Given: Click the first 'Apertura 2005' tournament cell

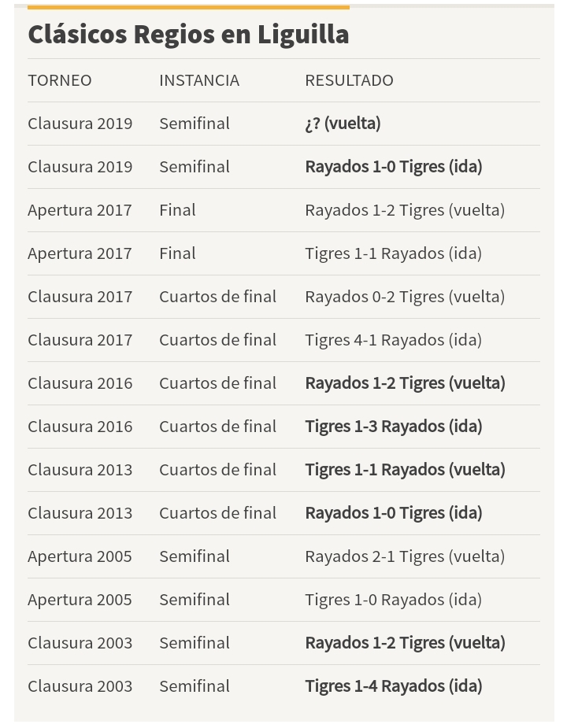Looking at the screenshot, I should pos(80,556).
